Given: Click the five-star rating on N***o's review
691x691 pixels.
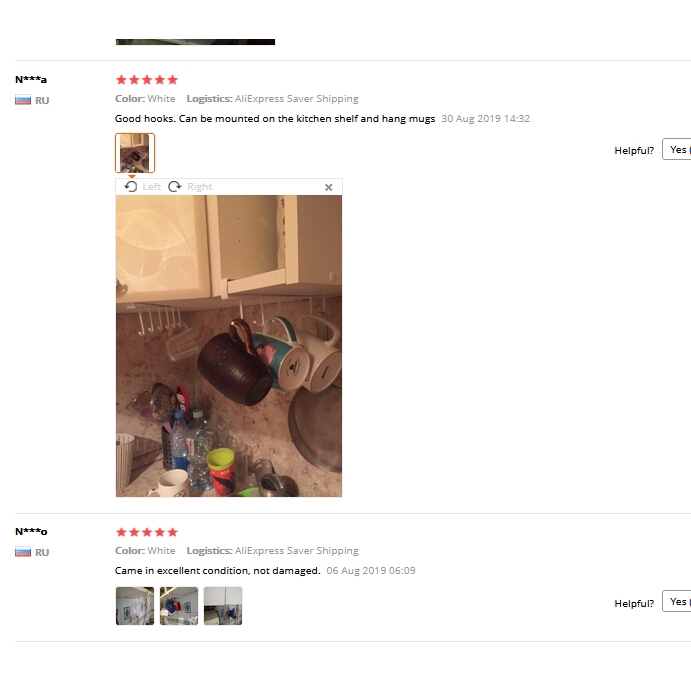Looking at the screenshot, I should coord(147,532).
